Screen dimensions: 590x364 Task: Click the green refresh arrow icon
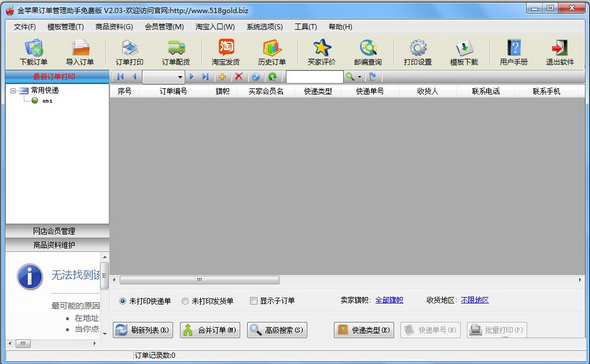click(272, 77)
